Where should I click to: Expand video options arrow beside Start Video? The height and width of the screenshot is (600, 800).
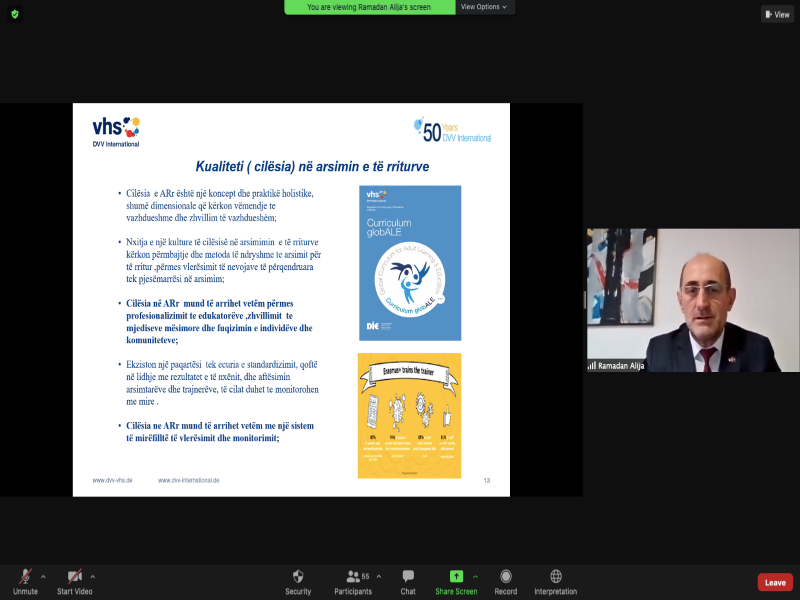click(x=93, y=575)
